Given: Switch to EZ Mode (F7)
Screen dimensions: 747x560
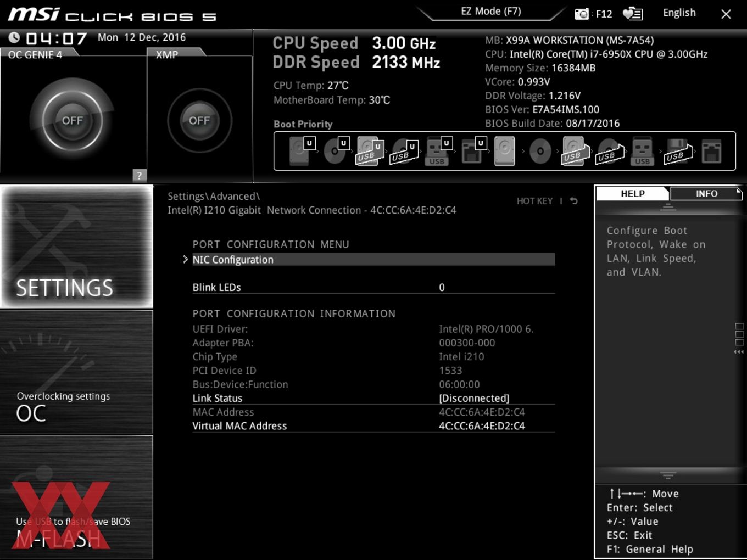Looking at the screenshot, I should [491, 12].
